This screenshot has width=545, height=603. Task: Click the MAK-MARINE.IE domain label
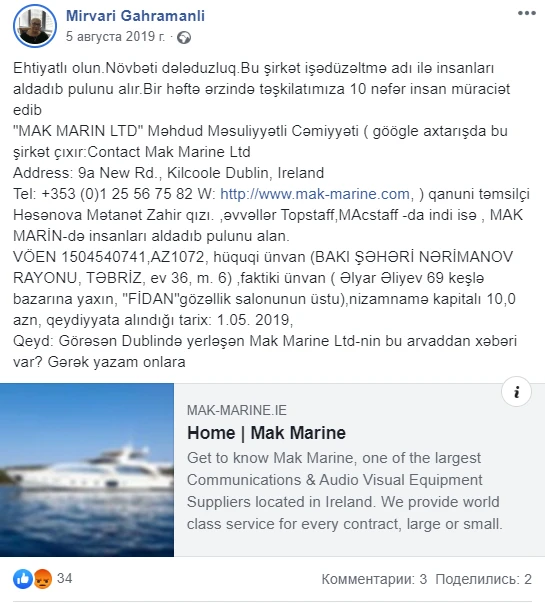237,410
